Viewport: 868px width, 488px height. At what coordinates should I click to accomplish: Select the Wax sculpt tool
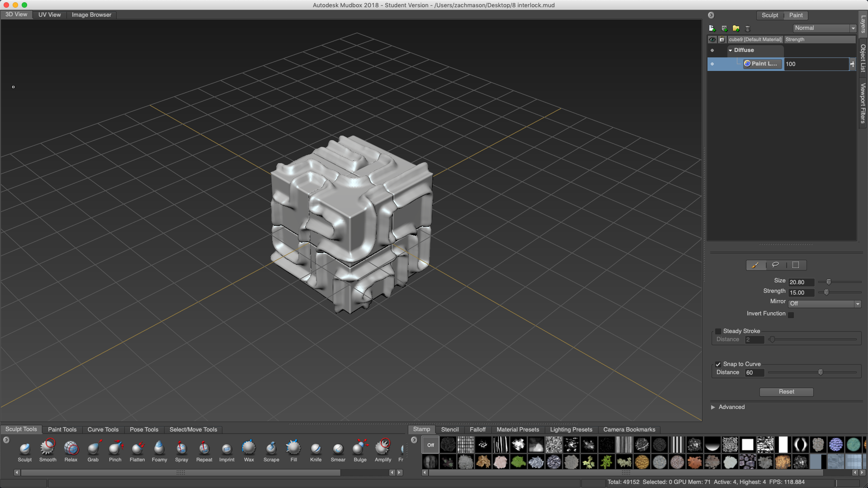[x=249, y=448]
